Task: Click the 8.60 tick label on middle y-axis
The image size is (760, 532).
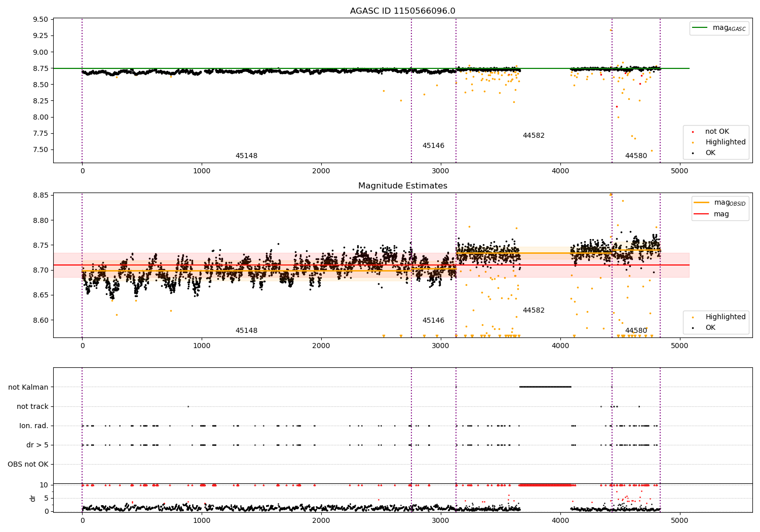Action: tap(40, 321)
